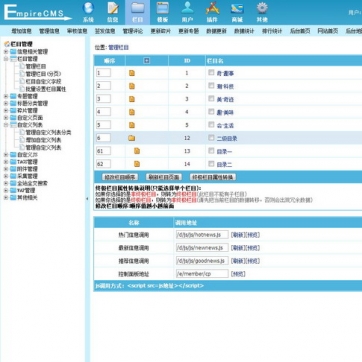
Task: Open the 插件 tools icon in top navigation
Action: 212,8
